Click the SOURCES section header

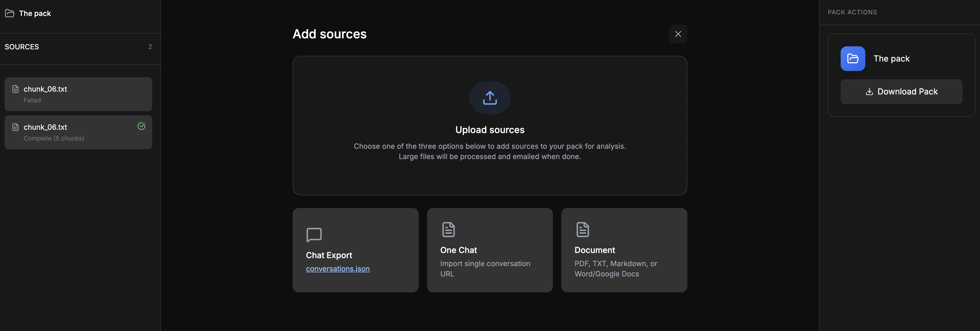point(22,47)
